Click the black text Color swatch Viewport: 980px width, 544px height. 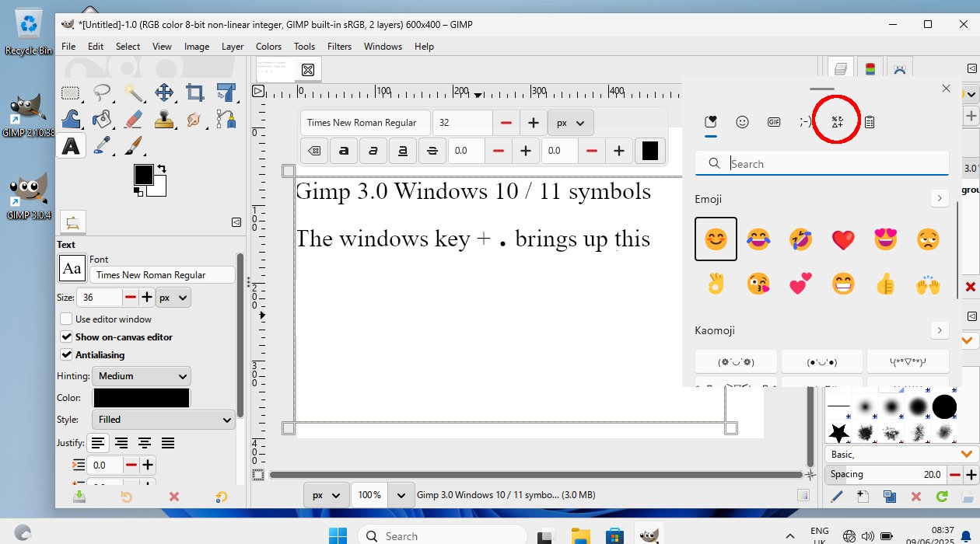coord(142,398)
